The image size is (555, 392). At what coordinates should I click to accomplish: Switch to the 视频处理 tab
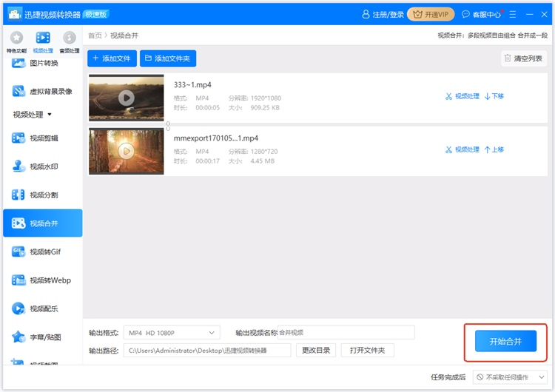coord(43,42)
